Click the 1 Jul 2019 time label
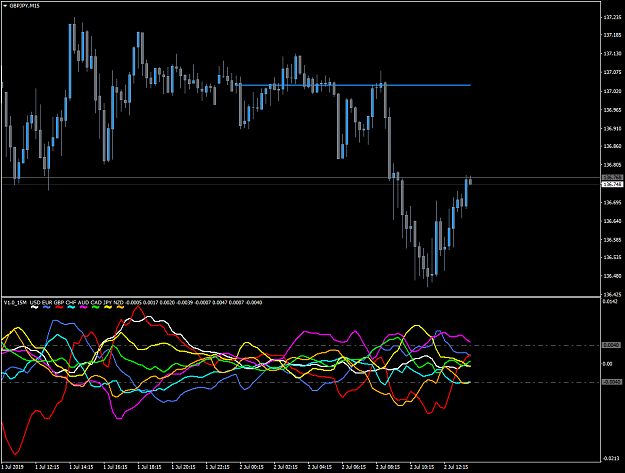 [x=12, y=467]
